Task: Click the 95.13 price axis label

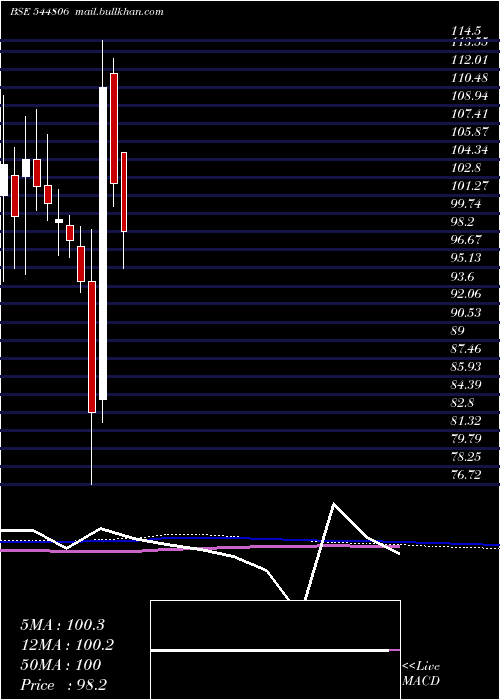Action: pos(466,258)
